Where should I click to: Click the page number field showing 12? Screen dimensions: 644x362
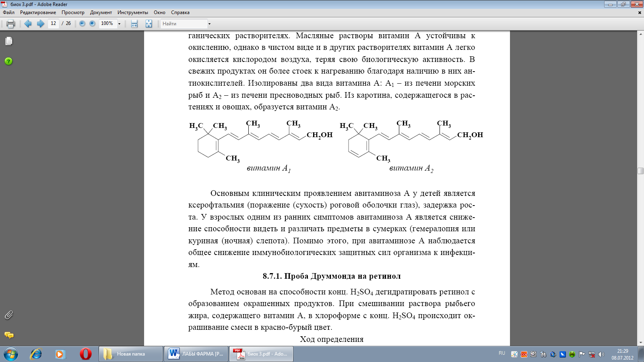[x=53, y=24]
